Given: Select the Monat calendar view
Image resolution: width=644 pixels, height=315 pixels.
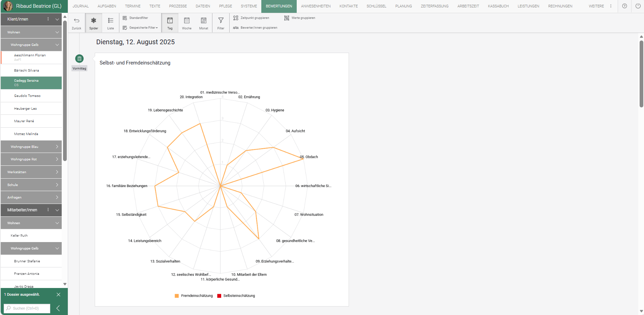Looking at the screenshot, I should tap(203, 23).
